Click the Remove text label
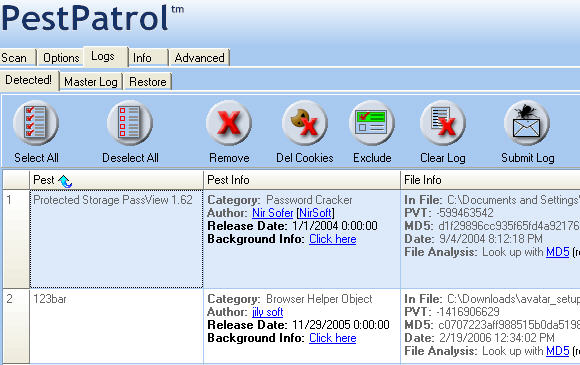The image size is (580, 365). click(x=229, y=158)
